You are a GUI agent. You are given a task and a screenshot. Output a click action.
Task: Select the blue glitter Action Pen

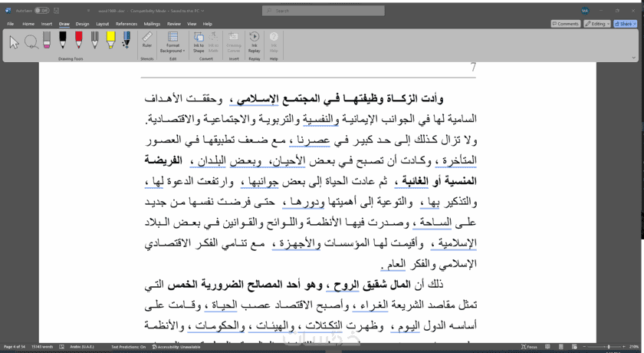(127, 40)
